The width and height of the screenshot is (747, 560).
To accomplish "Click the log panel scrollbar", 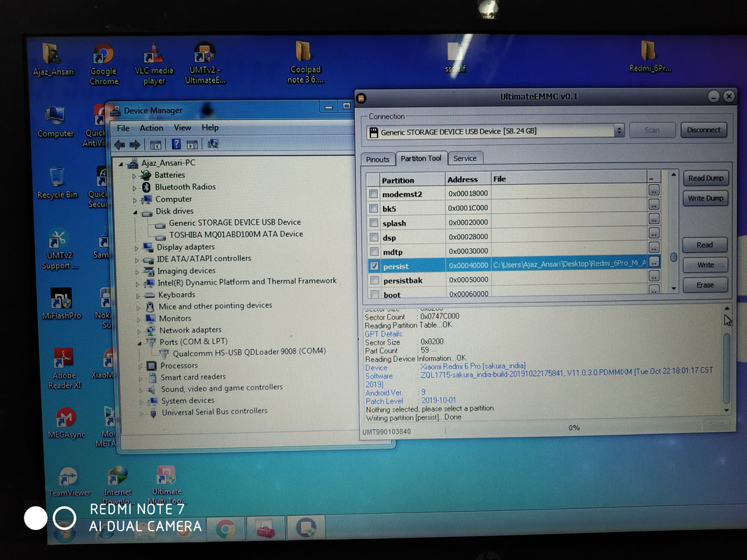I will pyautogui.click(x=727, y=367).
